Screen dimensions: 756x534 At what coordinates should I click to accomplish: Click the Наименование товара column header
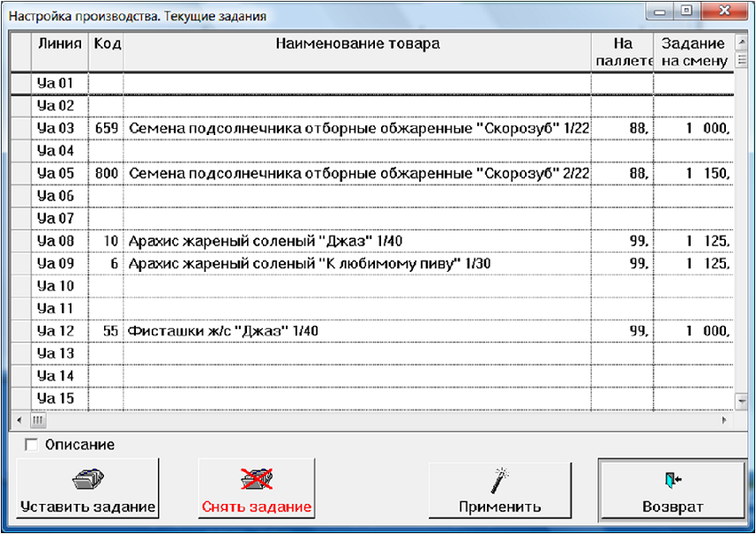coord(357,52)
